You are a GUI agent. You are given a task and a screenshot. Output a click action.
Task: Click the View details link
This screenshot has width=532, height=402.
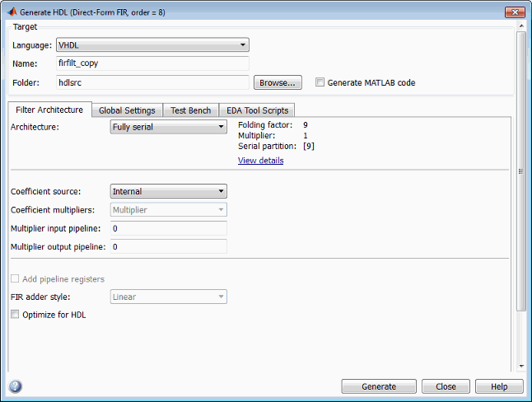[x=260, y=161]
